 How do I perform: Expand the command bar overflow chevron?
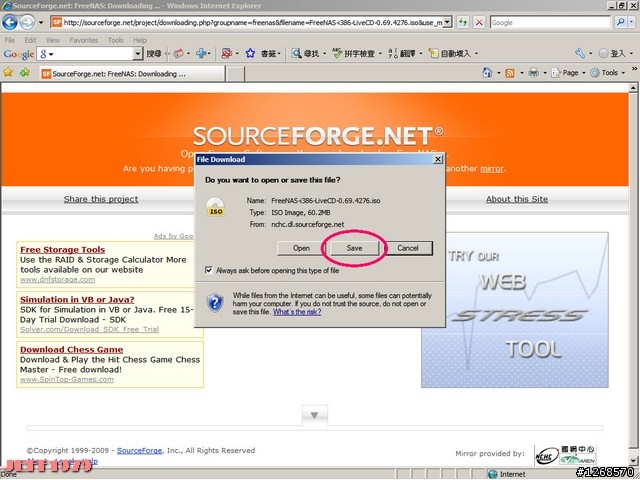[634, 69]
